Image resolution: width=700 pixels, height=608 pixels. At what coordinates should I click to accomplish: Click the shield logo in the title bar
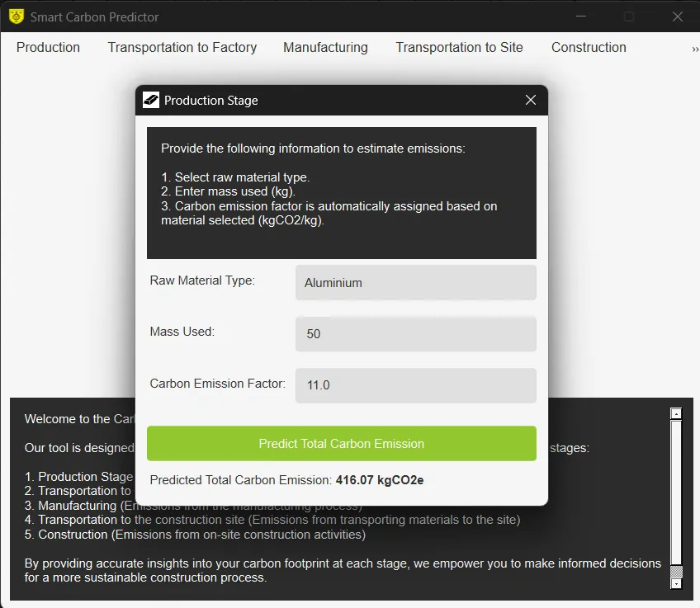point(15,15)
